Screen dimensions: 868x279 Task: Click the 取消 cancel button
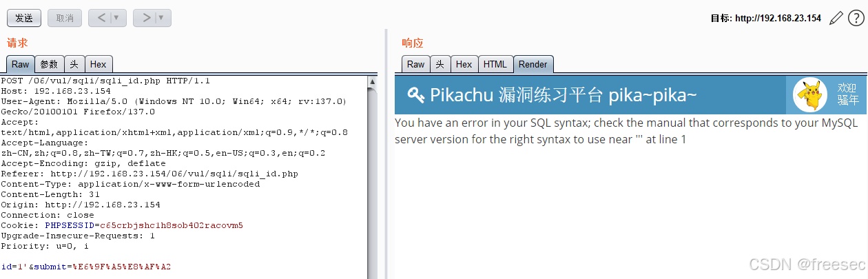click(x=65, y=18)
